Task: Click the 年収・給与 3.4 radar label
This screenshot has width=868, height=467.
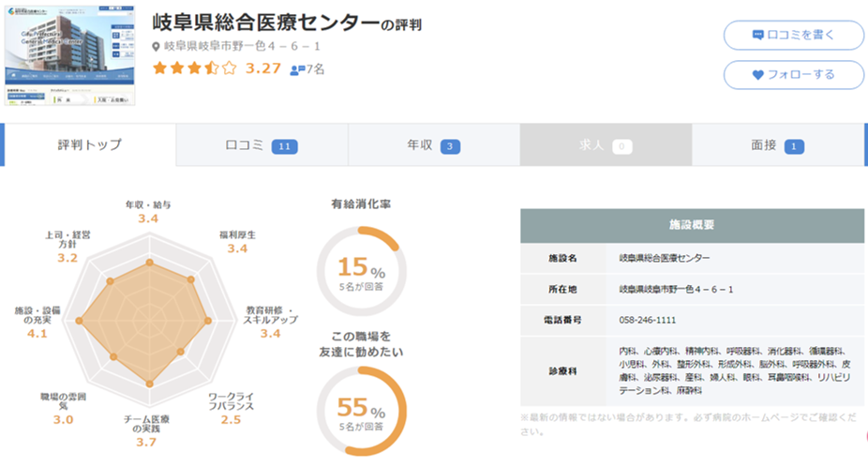Action: (x=148, y=212)
